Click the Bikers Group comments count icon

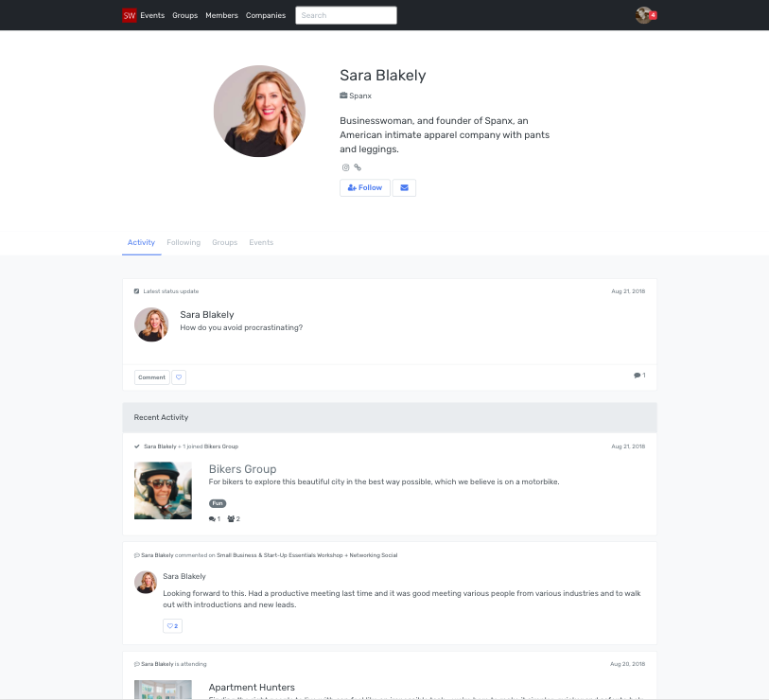pos(215,519)
